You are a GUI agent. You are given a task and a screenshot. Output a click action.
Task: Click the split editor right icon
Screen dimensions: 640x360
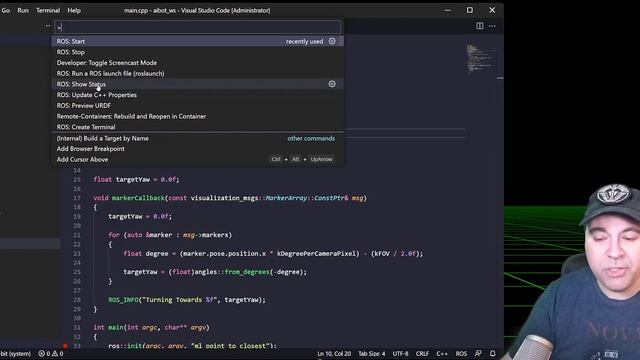480,26
